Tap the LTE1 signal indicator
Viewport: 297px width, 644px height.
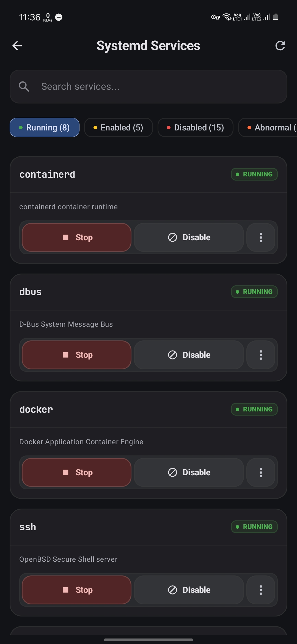242,17
